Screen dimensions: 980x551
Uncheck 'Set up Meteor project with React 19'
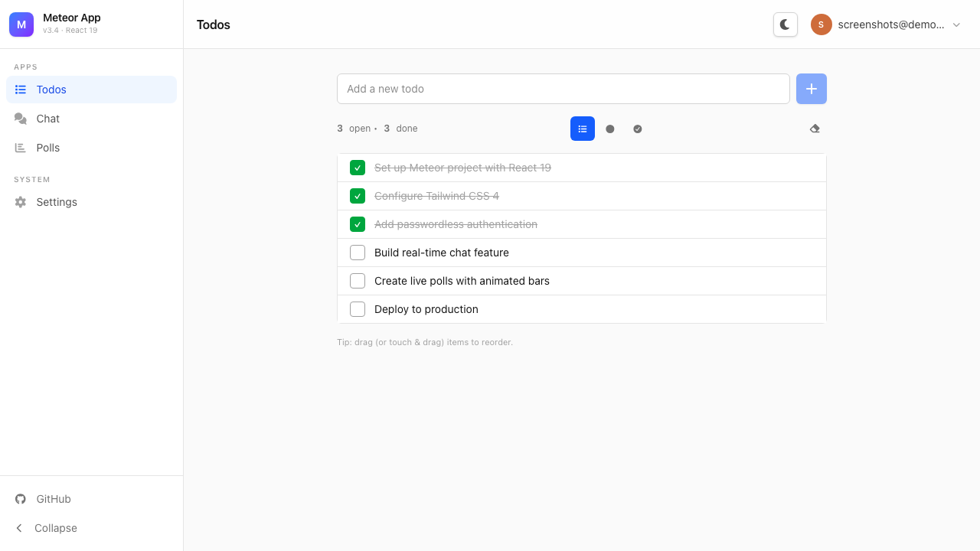357,168
